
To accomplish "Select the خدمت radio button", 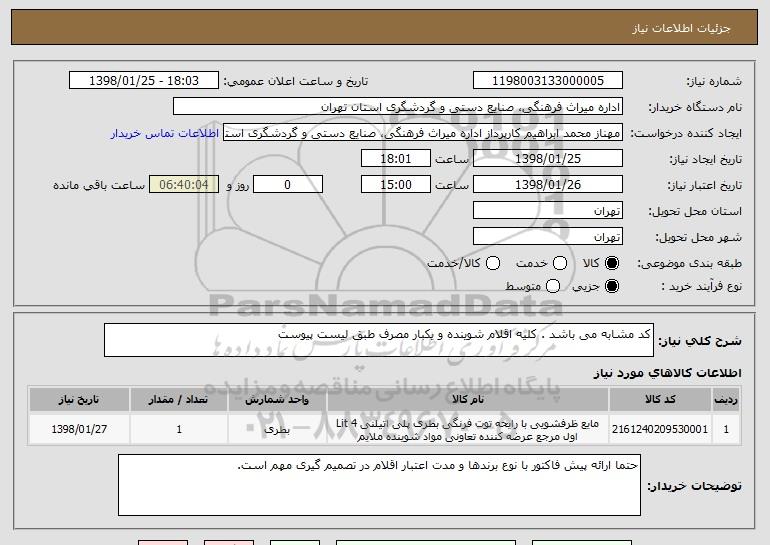I will 560,263.
